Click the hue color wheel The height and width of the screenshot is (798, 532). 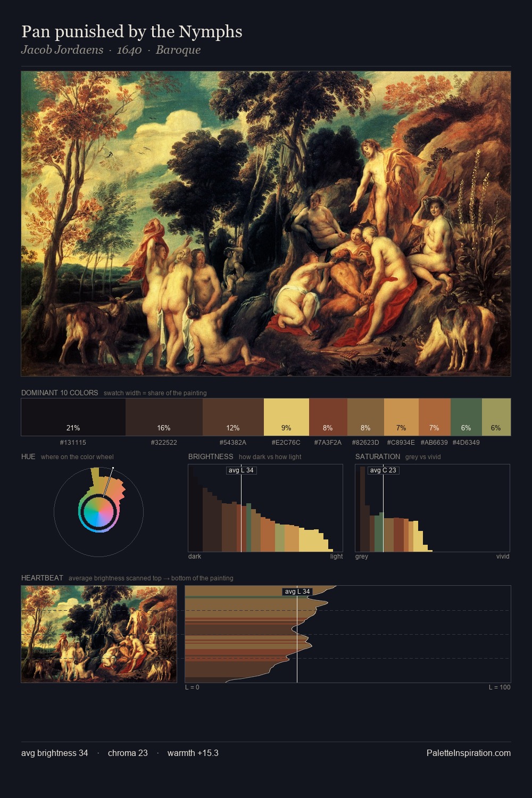click(98, 512)
